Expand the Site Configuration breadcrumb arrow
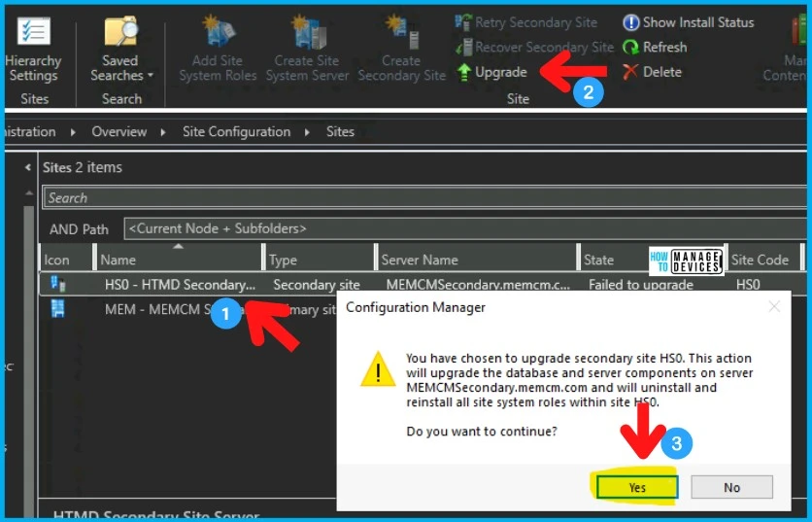 tap(307, 132)
